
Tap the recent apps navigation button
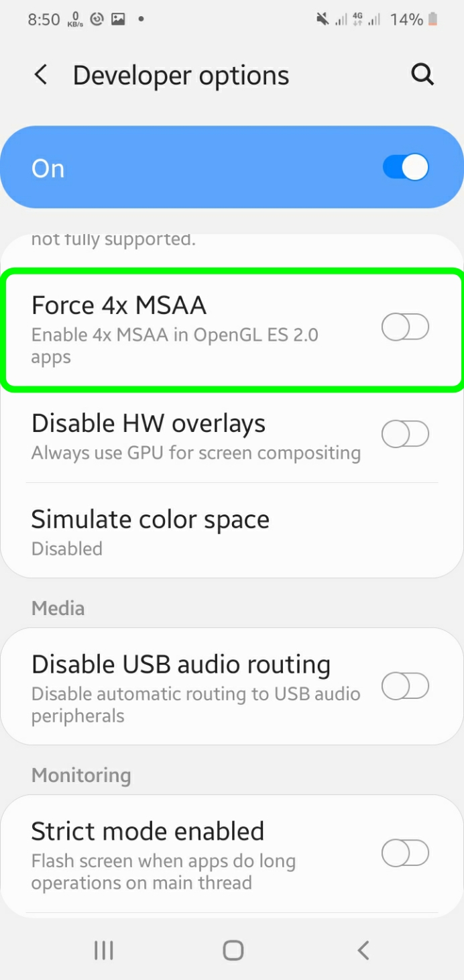(x=104, y=950)
